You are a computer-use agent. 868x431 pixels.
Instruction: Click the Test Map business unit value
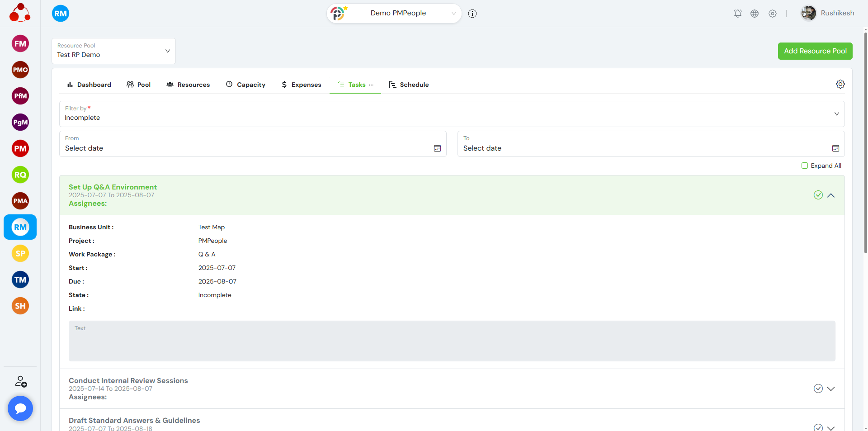212,227
